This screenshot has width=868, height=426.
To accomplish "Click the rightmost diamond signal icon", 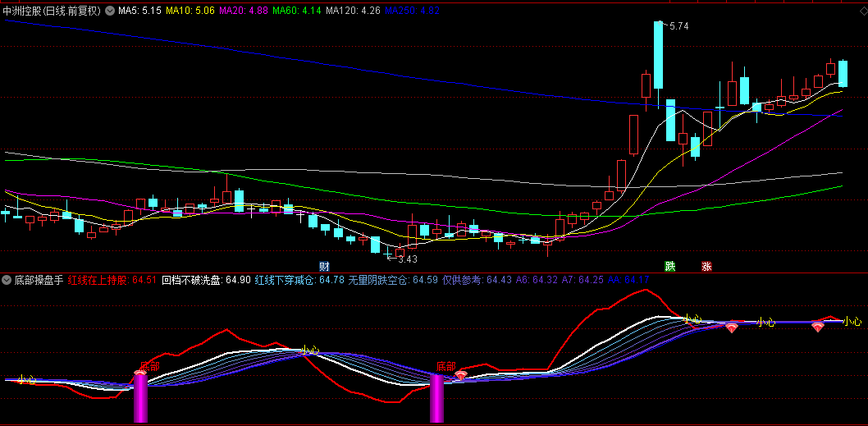I will (818, 327).
